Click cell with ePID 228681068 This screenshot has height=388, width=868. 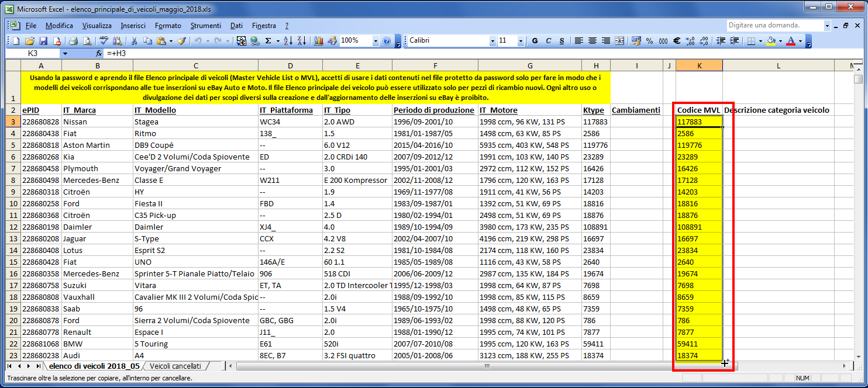(41, 344)
